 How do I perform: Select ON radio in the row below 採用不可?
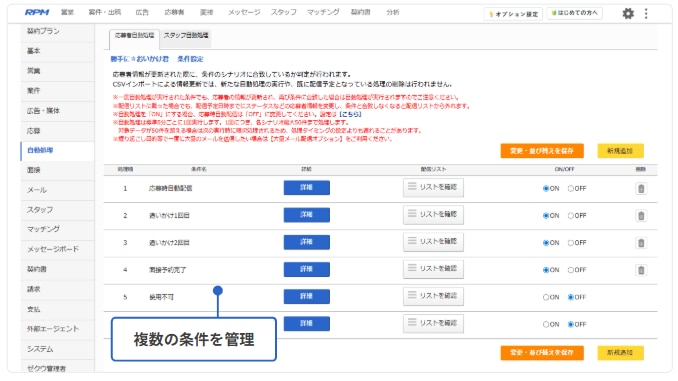(546, 324)
